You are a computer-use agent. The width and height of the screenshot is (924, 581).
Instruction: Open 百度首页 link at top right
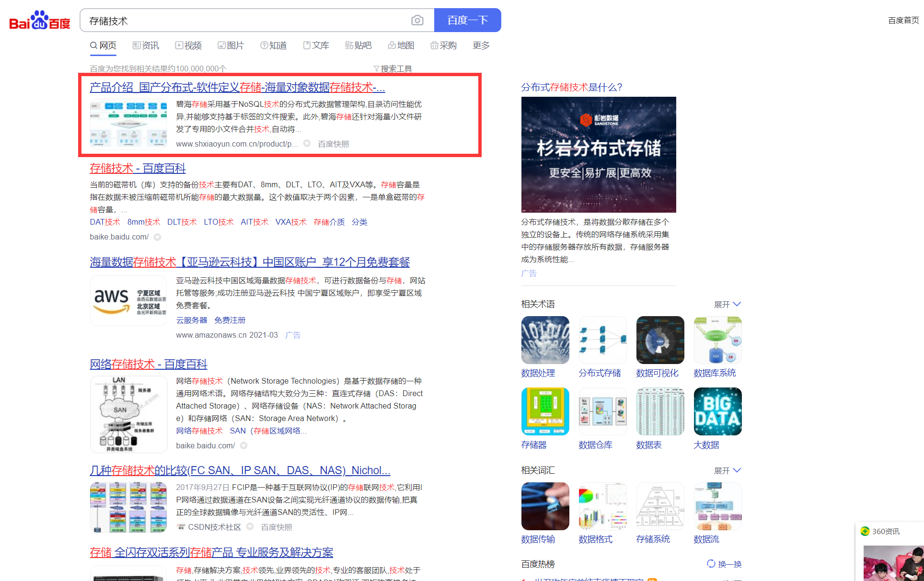tap(903, 20)
